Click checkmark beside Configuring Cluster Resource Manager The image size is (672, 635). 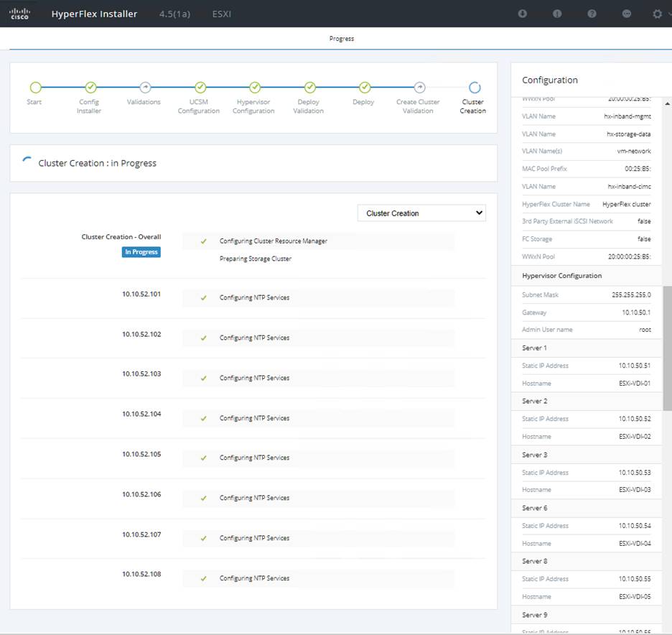tap(204, 241)
